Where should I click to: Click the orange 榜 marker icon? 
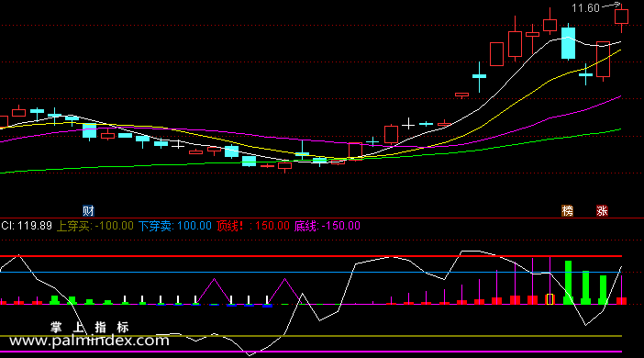[x=567, y=211]
